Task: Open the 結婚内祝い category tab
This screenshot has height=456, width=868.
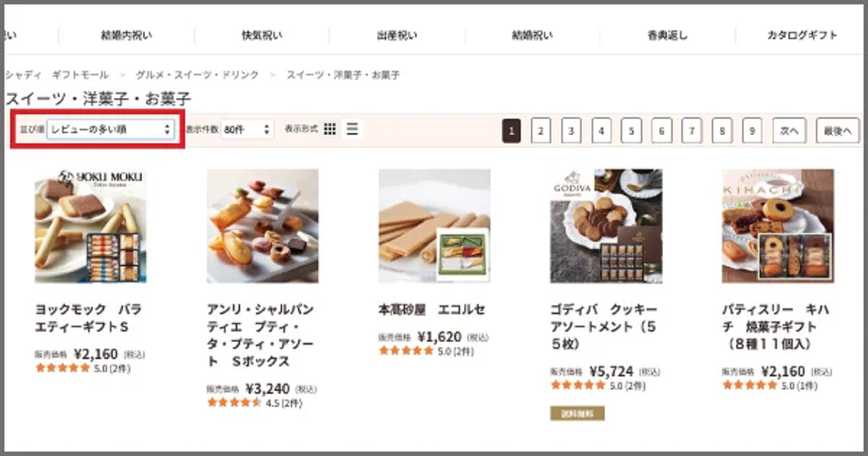Action: (x=127, y=35)
